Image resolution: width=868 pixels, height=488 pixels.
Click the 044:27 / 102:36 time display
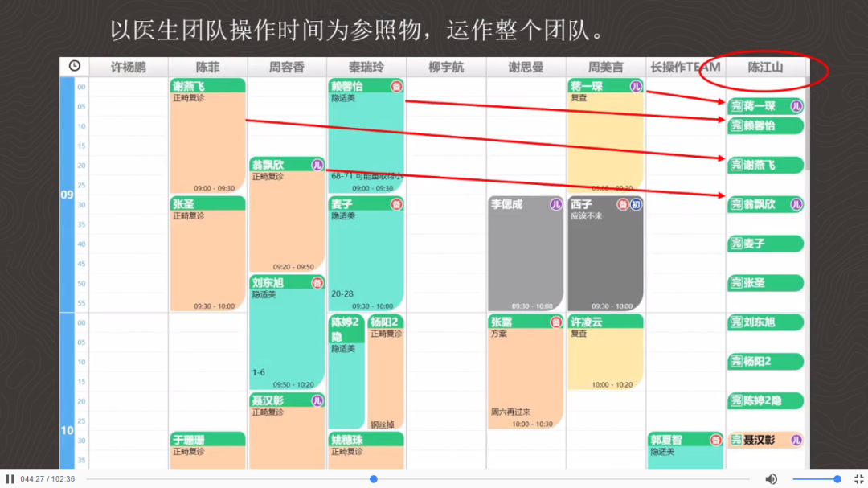pos(47,478)
